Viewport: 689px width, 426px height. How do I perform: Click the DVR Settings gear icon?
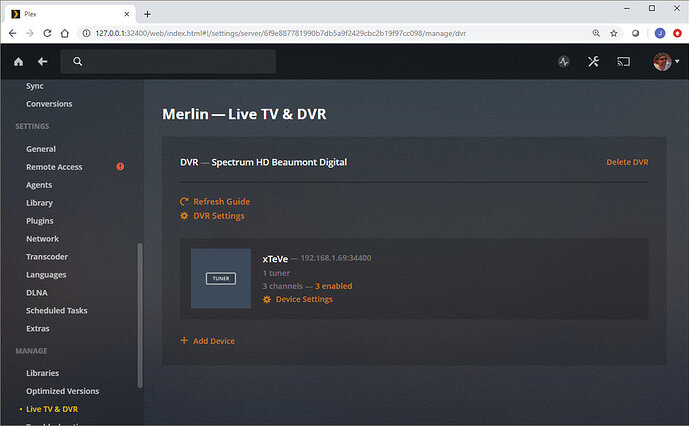coord(184,216)
